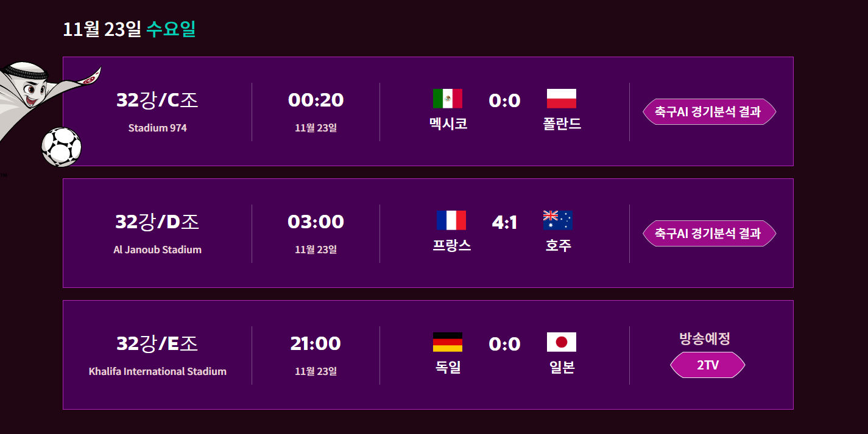The image size is (868, 434).
Task: Select the Australia flag icon
Action: 558,220
